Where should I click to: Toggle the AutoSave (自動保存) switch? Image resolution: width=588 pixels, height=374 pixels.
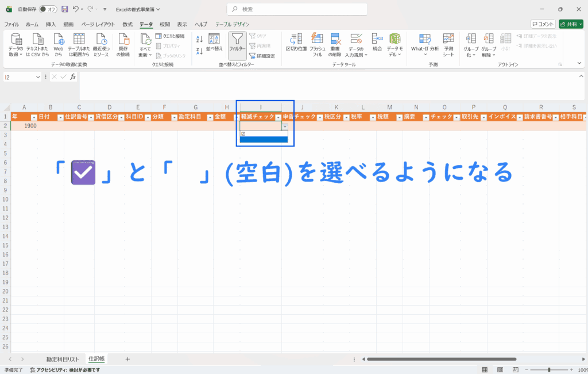tap(48, 9)
